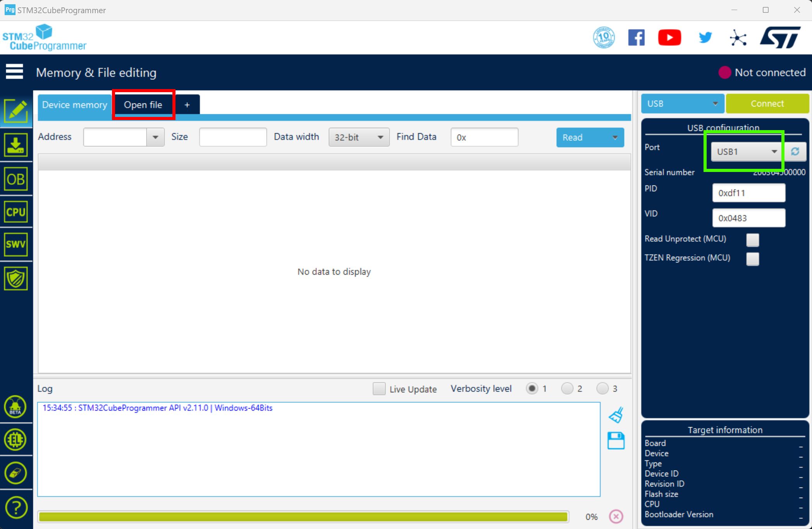Switch to Device memory tab

[73, 105]
